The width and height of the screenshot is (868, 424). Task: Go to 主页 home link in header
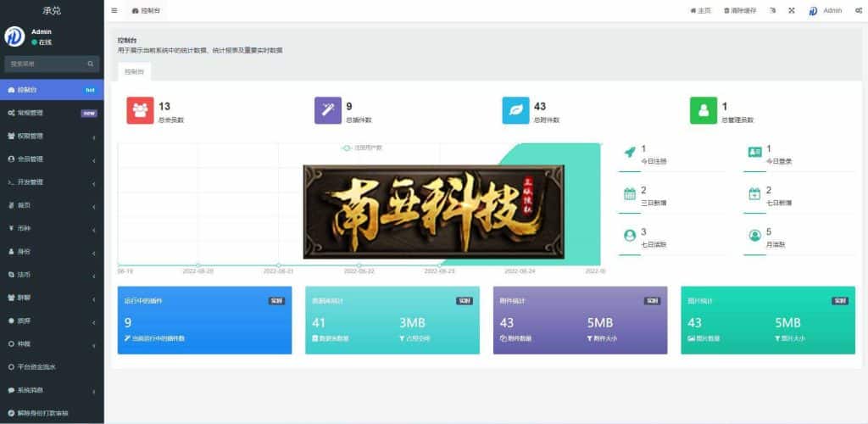pos(700,10)
